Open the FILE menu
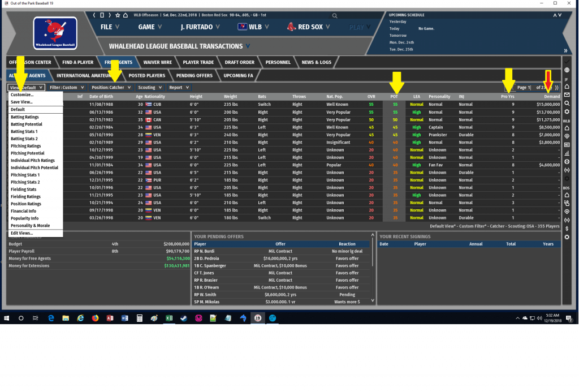 (x=110, y=27)
